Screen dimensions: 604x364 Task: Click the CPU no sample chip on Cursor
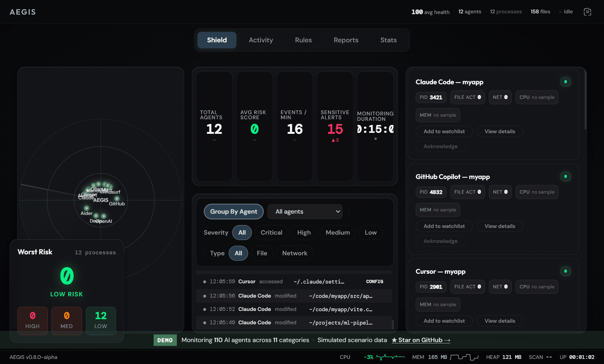click(x=537, y=287)
